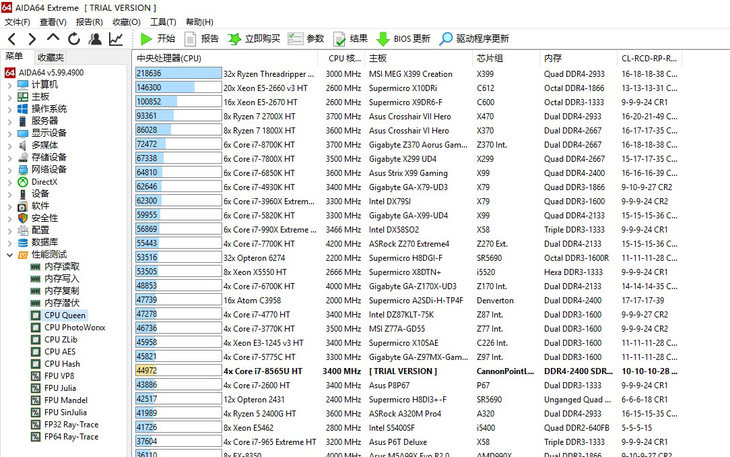Select CPU Hash benchmark
Screen dimensions: 730x457
click(x=55, y=363)
